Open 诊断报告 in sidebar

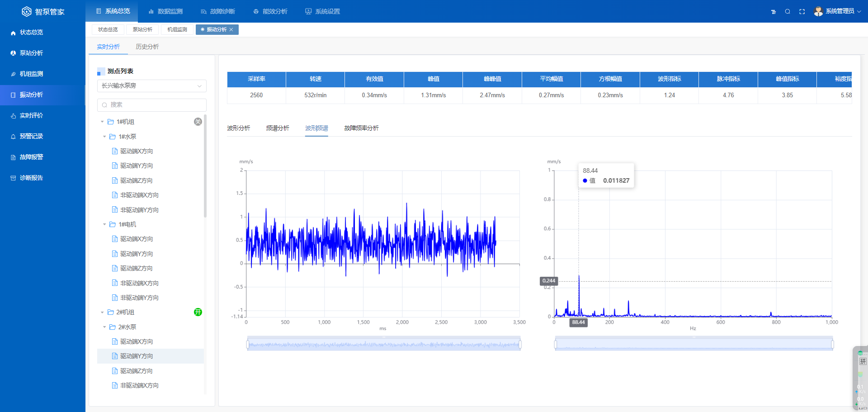31,178
